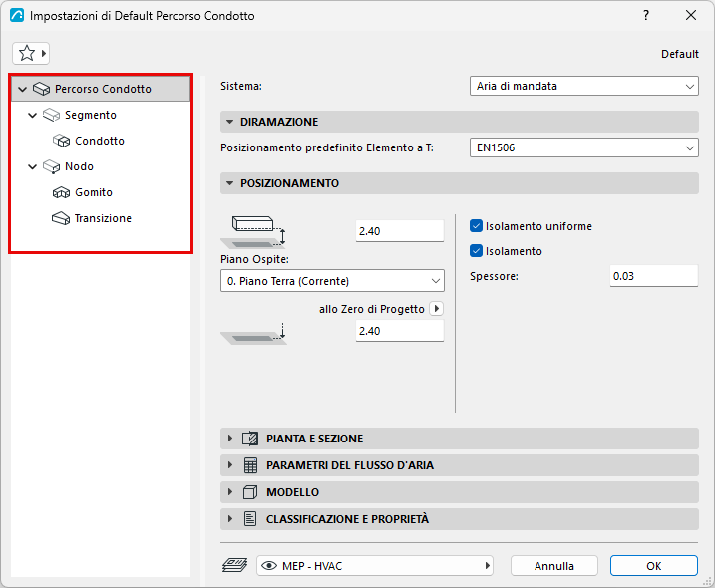Screen dimensions: 715x588
Task: Click the Transizione transition icon
Action: (x=61, y=219)
